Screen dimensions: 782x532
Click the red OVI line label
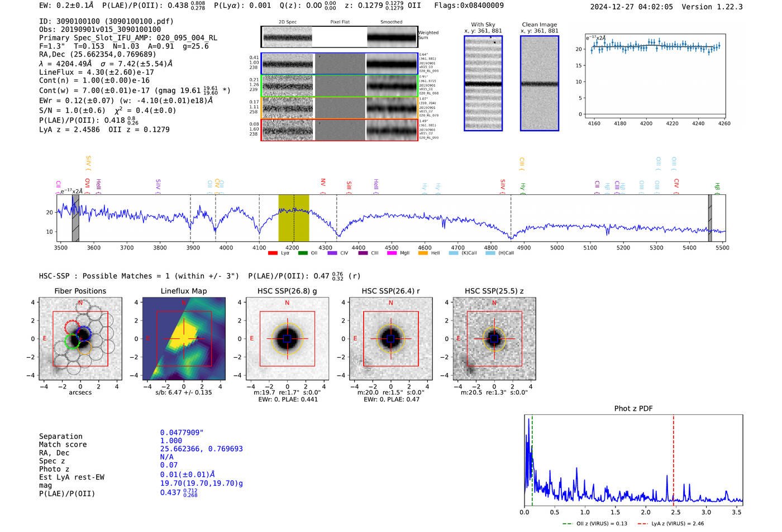(87, 183)
